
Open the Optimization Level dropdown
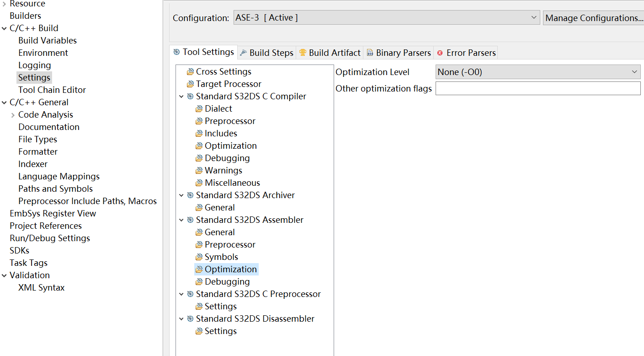point(538,72)
